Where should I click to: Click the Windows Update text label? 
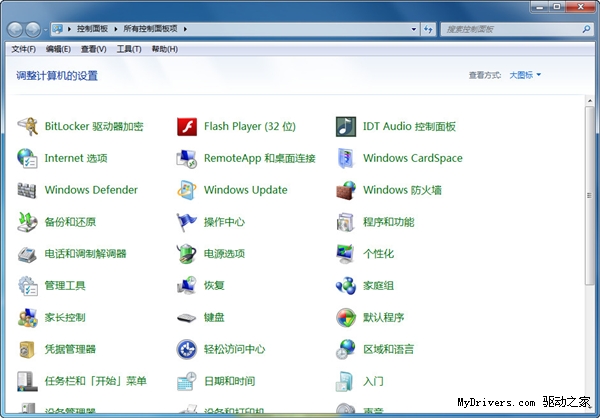point(246,190)
